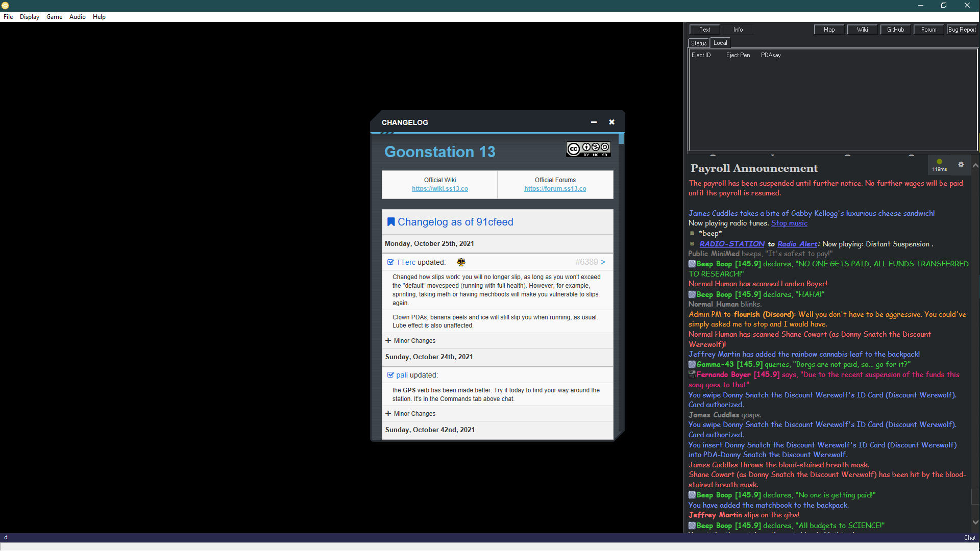980x551 pixels.
Task: Click the Changelog window scrollbar thumb
Action: click(621, 139)
